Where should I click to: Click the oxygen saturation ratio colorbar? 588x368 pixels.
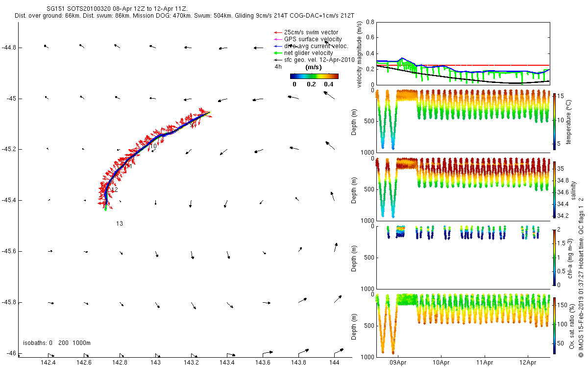[554, 326]
